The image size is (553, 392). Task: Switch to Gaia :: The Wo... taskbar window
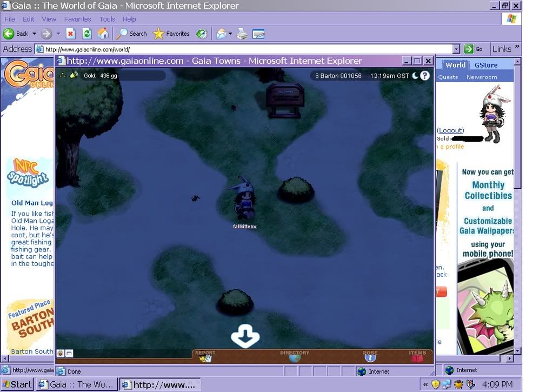[x=77, y=384]
